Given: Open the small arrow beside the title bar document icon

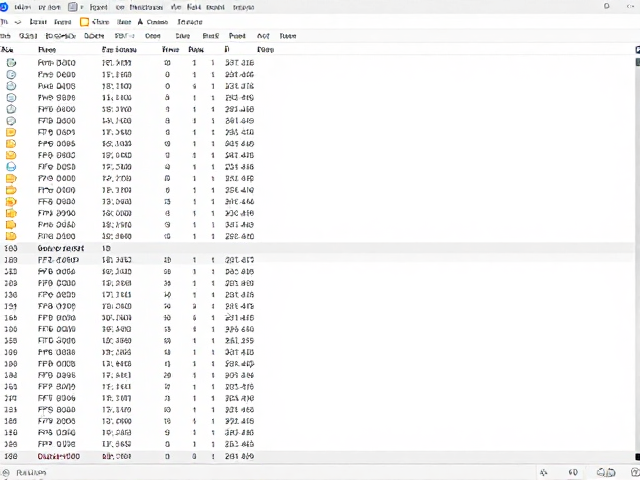Looking at the screenshot, I should pos(82,7).
